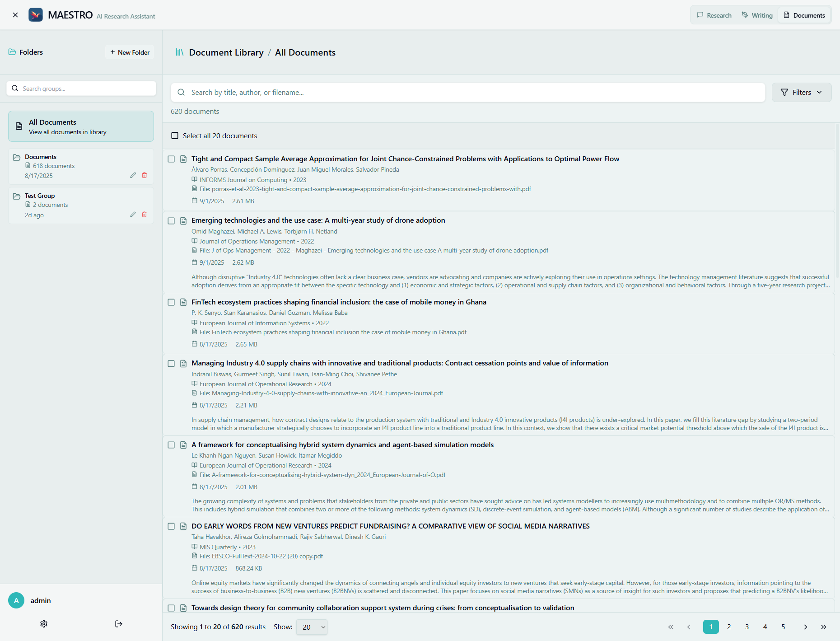This screenshot has width=840, height=641.
Task: Open the Show results count dropdown
Action: click(x=311, y=627)
